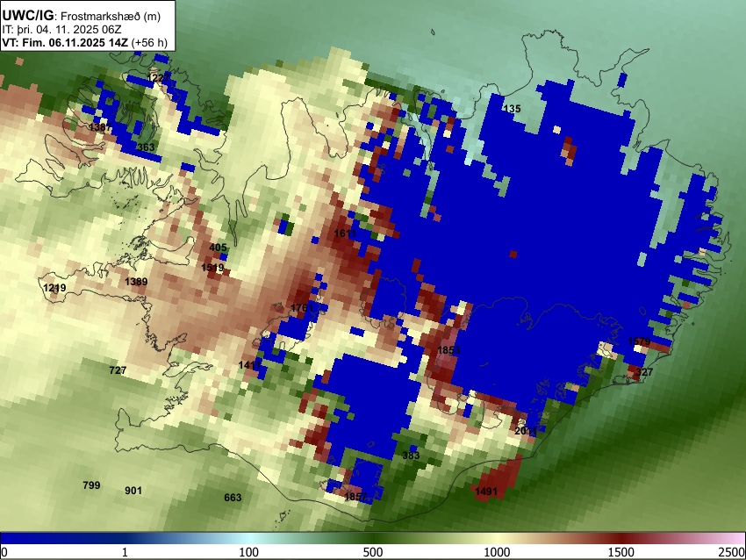Click the 2011 value label
Screen dimensions: 746x560
click(526, 431)
